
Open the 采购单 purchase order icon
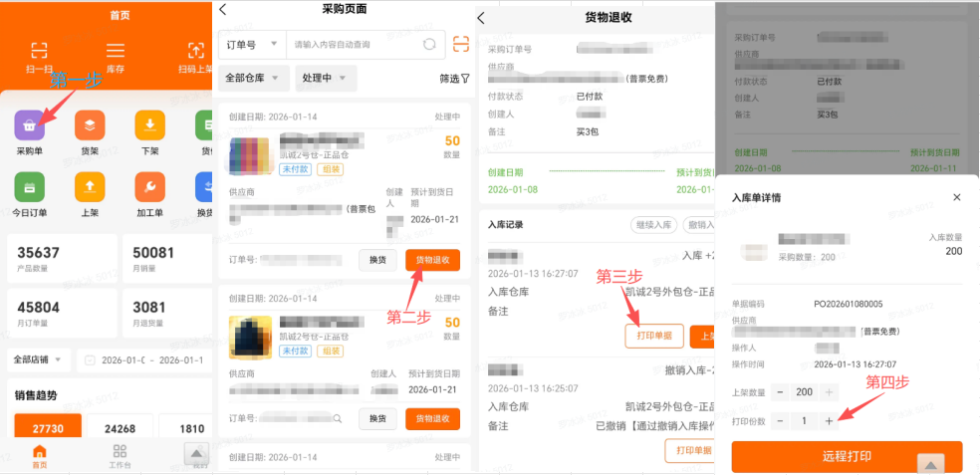(30, 126)
